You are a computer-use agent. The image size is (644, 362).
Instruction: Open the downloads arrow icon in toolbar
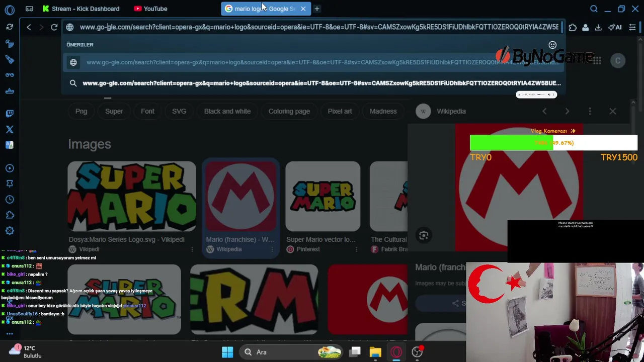tap(598, 28)
